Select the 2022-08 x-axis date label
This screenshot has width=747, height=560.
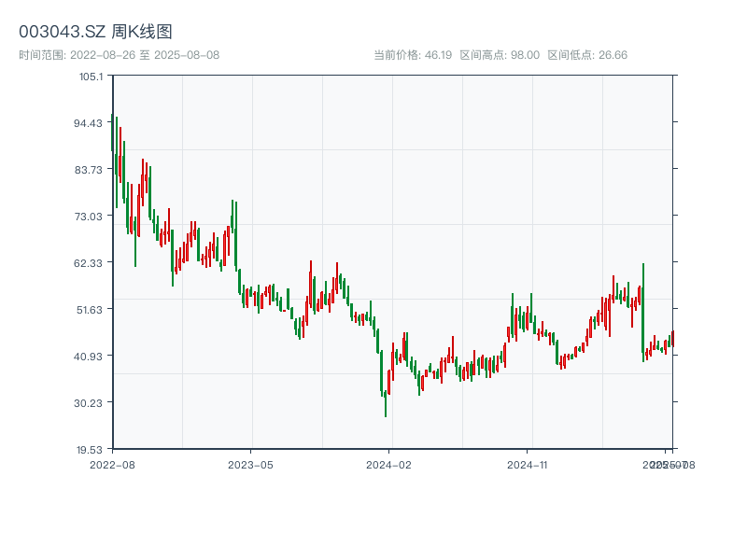(112, 464)
